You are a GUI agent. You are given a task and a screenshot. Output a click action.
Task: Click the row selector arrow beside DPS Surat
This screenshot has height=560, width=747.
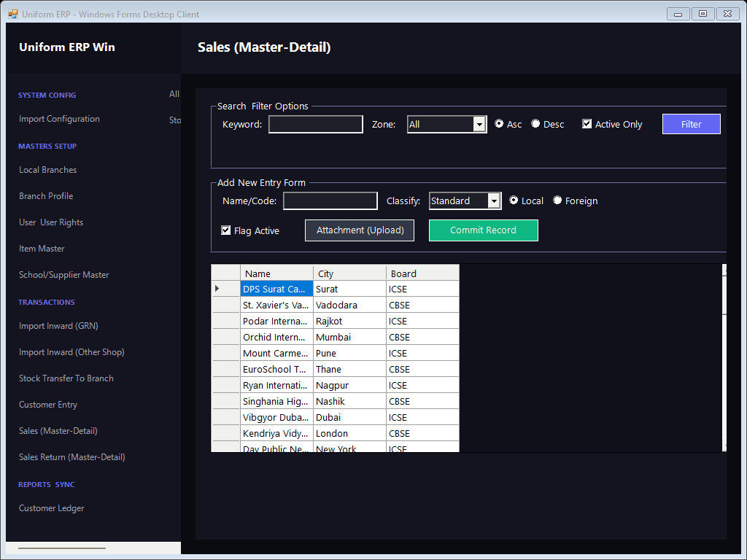[x=217, y=289]
